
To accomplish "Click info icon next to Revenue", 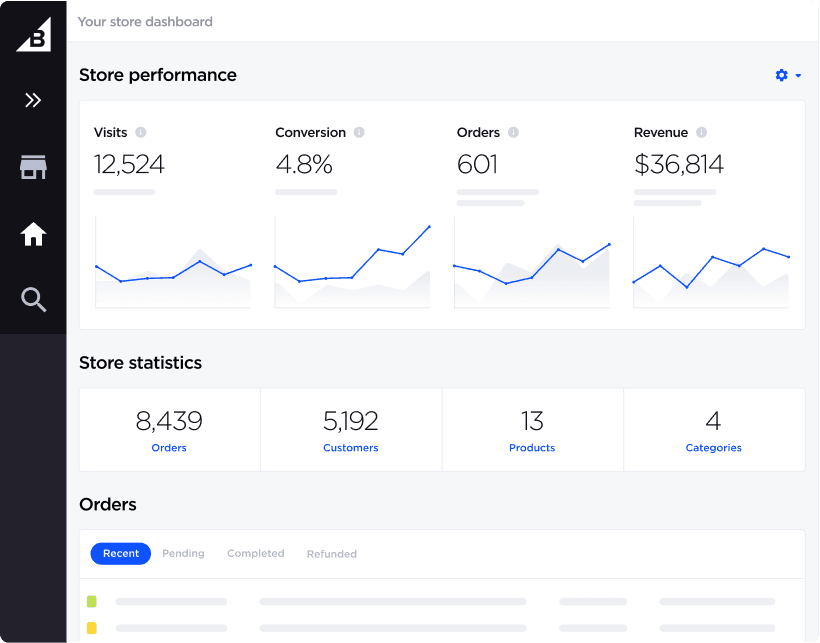I will click(x=701, y=132).
